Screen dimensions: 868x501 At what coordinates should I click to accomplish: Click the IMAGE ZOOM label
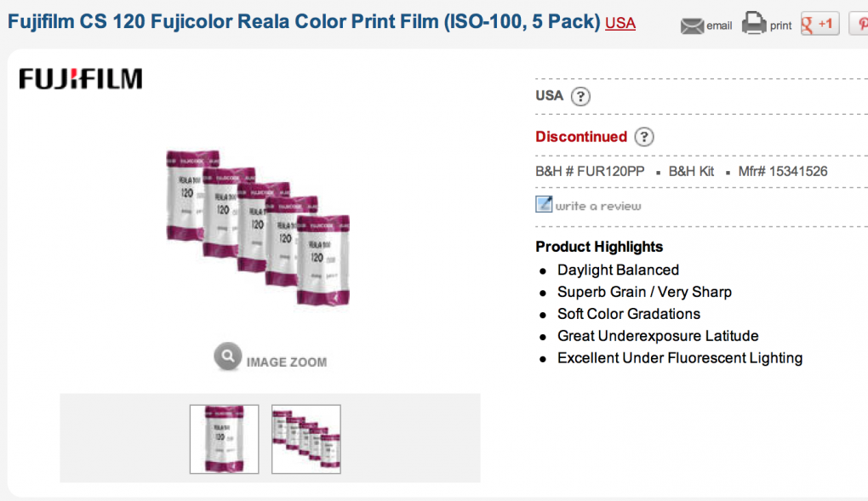[x=286, y=362]
